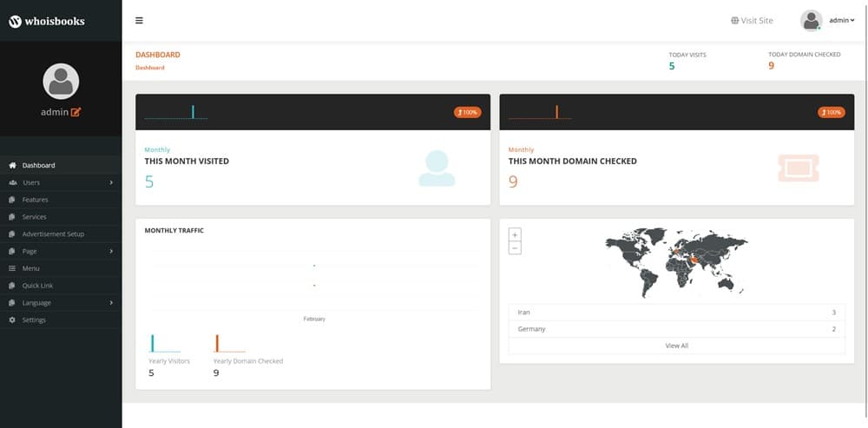Image resolution: width=868 pixels, height=428 pixels.
Task: Click the map zoom in plus button
Action: pyautogui.click(x=515, y=234)
